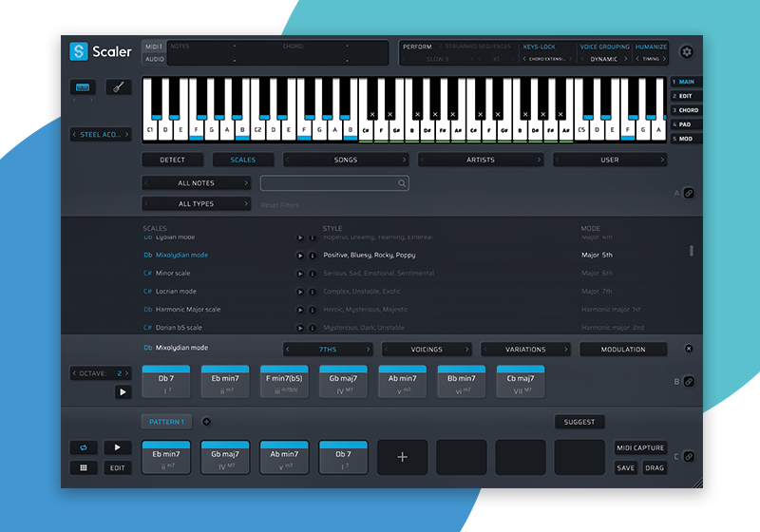This screenshot has height=532, width=760.
Task: Open the STEEL ACO instrument selector
Action: (x=101, y=134)
